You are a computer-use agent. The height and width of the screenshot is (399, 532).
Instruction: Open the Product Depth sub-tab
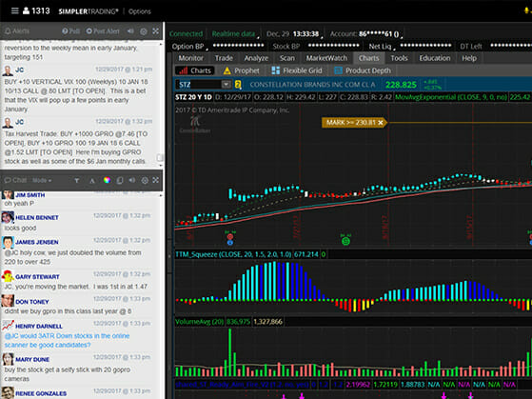(x=363, y=70)
